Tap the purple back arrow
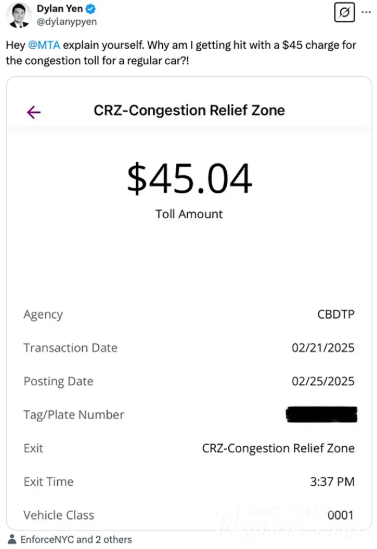 34,112
